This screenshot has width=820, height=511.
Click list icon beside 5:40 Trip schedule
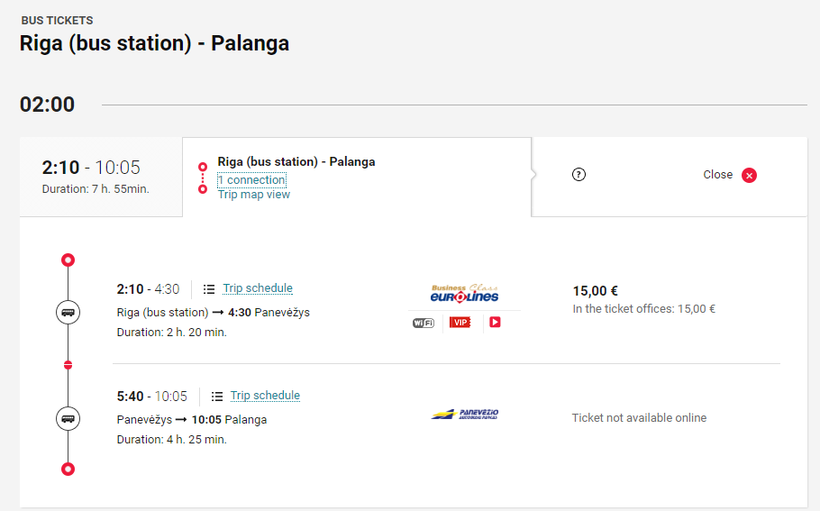[216, 396]
